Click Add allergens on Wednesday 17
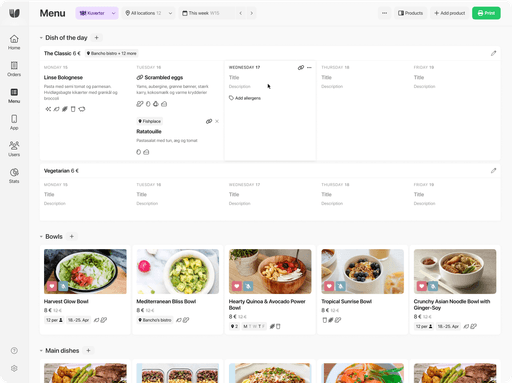 [x=245, y=98]
